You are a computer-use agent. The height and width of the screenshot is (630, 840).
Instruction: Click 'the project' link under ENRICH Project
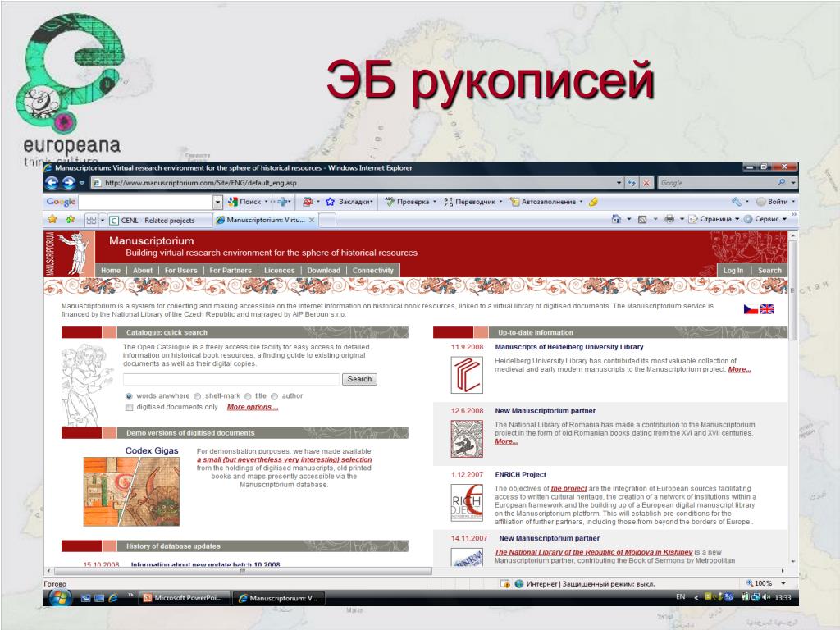[x=569, y=489]
